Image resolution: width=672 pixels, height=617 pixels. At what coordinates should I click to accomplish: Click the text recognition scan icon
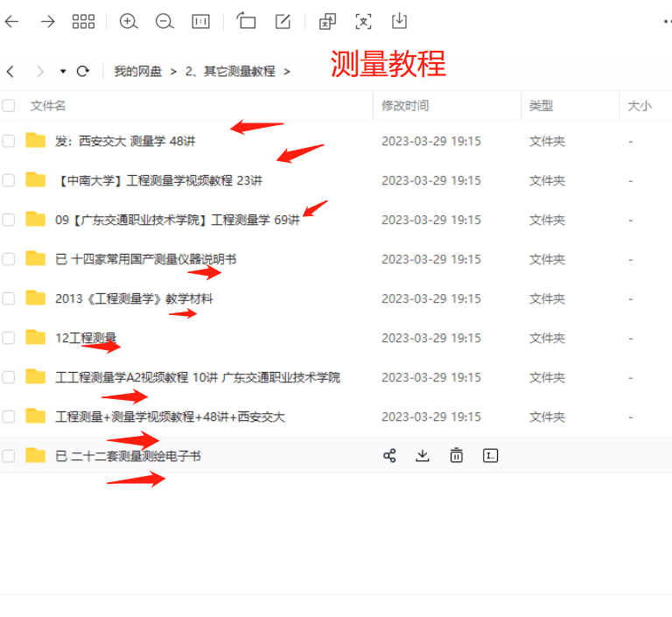tap(363, 21)
